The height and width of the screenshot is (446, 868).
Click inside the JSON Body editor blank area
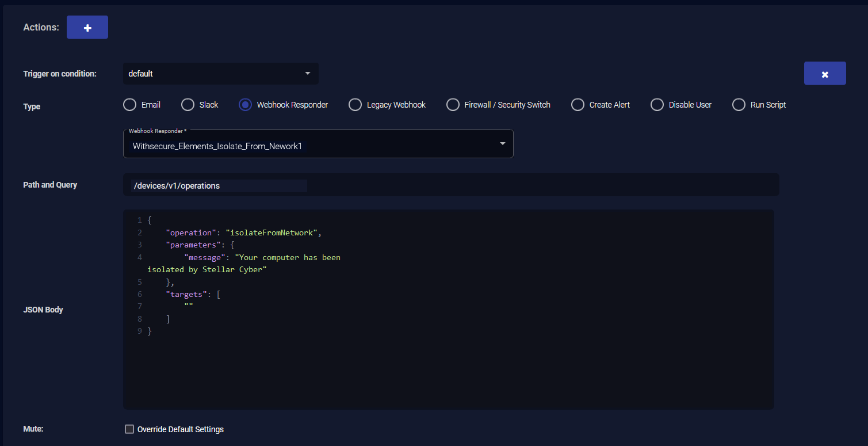[449, 371]
